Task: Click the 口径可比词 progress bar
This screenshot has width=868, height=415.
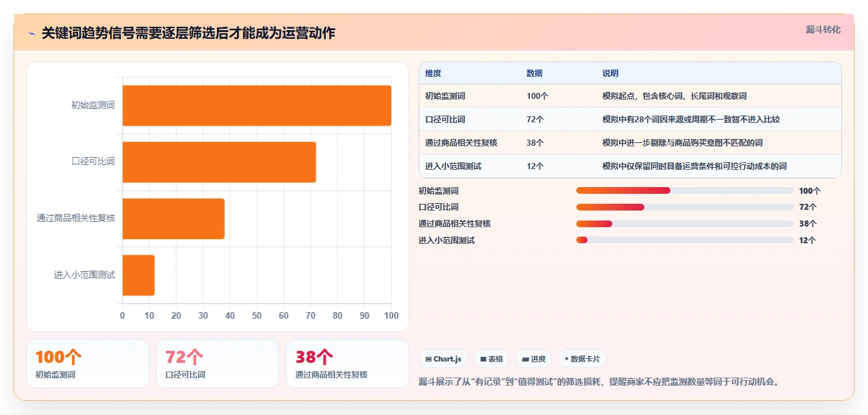Action: pos(685,207)
